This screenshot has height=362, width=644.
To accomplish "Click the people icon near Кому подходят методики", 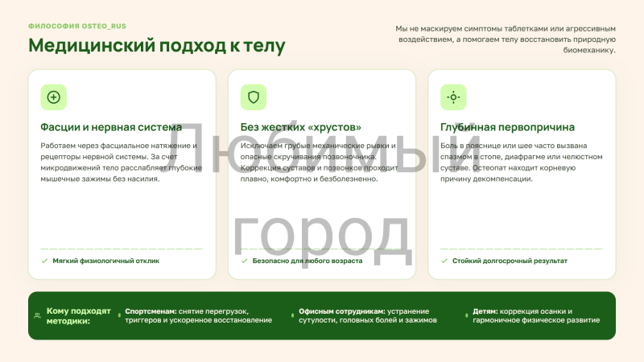I will pyautogui.click(x=37, y=315).
